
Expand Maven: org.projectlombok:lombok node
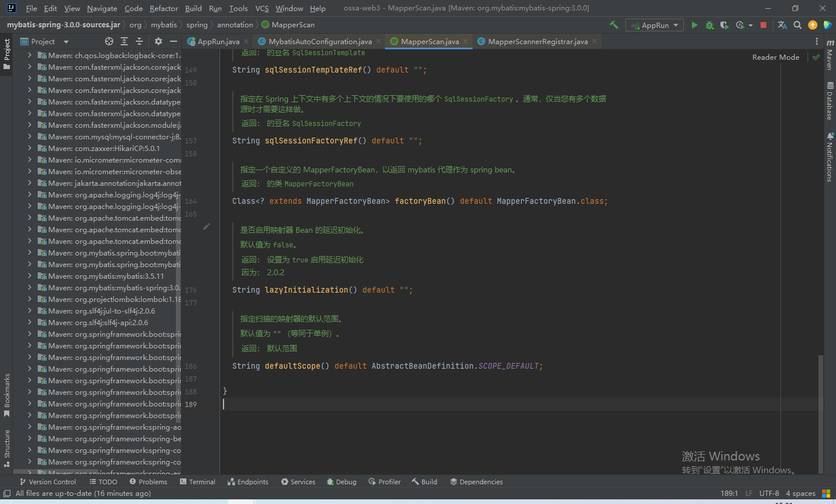pyautogui.click(x=30, y=299)
